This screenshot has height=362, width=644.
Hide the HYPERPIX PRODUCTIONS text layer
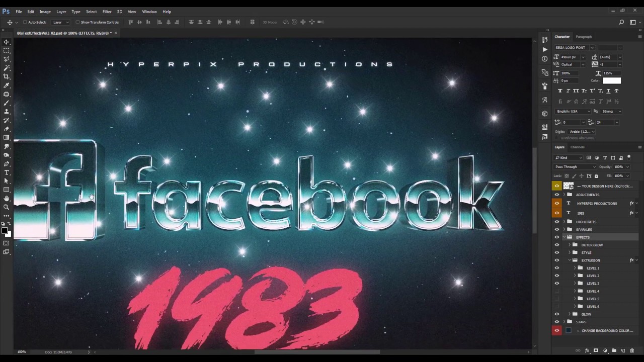(556, 204)
